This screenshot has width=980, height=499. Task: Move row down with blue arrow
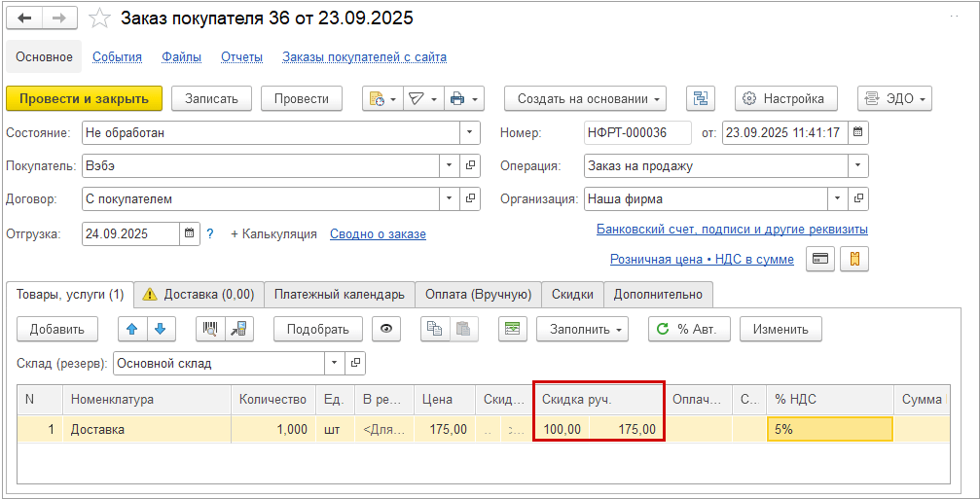[161, 329]
